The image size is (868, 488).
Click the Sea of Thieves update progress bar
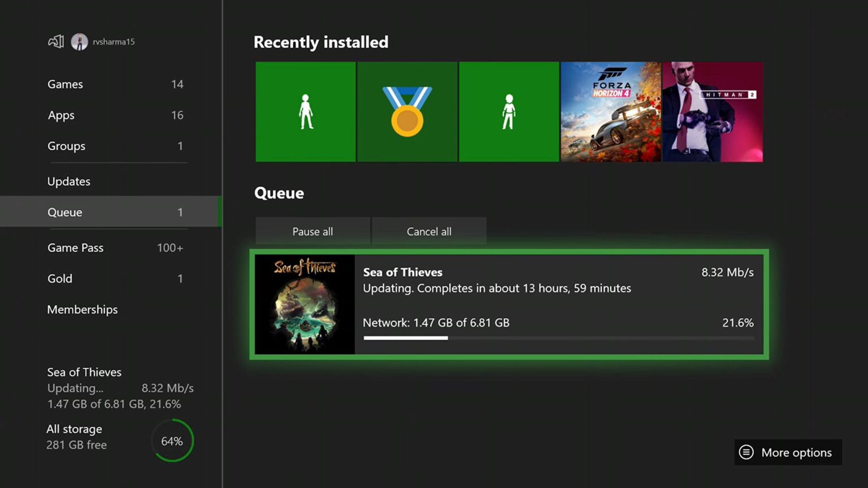click(x=558, y=338)
